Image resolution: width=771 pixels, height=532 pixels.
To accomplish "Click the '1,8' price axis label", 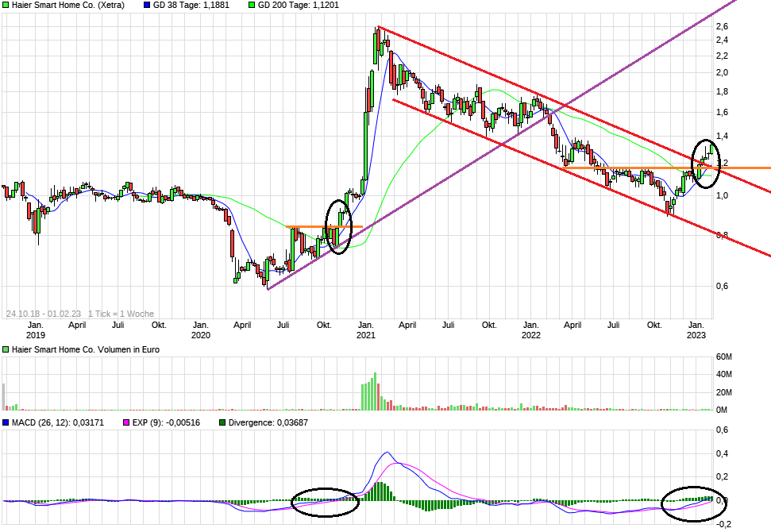I will click(723, 91).
